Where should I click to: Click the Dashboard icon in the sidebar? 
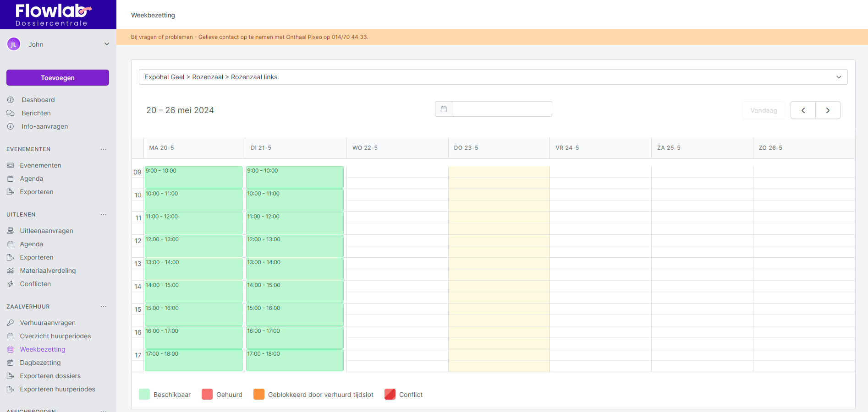11,100
